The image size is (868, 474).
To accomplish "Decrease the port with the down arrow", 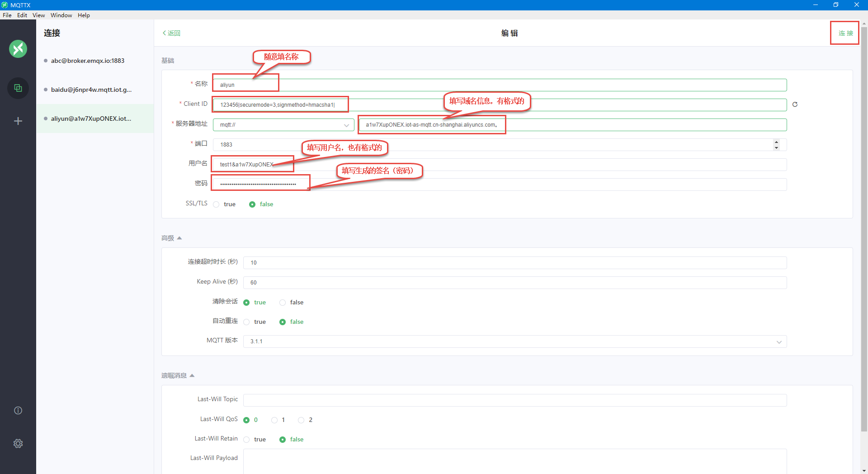I will (776, 148).
